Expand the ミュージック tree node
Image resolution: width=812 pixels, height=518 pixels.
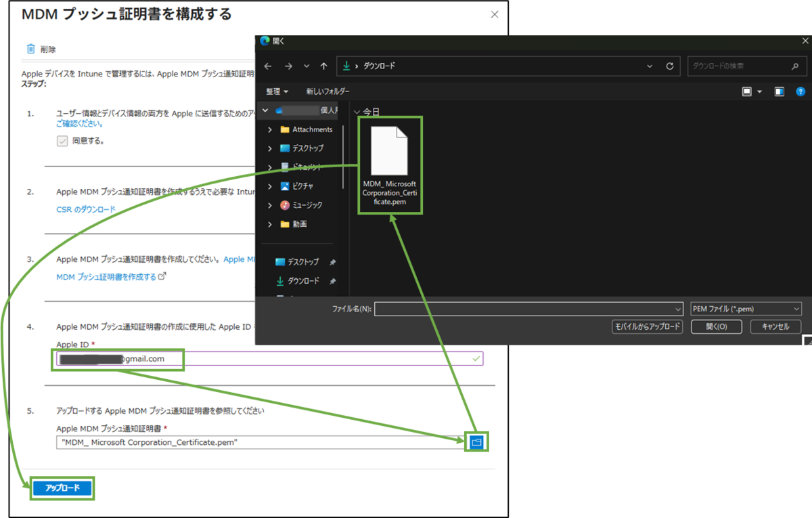point(270,205)
